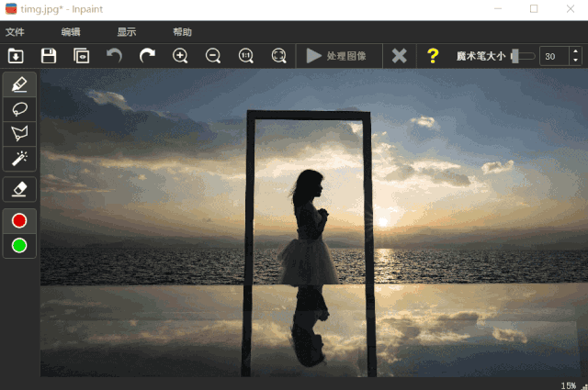Viewport: 588px width, 390px height.
Task: Undo the last action
Action: pyautogui.click(x=114, y=56)
